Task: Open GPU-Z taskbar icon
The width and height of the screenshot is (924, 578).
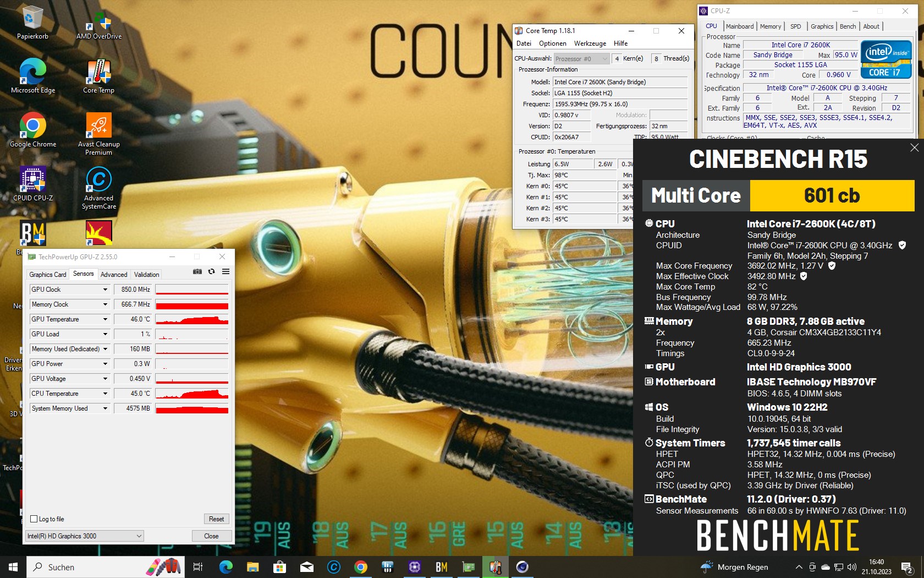Action: [468, 567]
